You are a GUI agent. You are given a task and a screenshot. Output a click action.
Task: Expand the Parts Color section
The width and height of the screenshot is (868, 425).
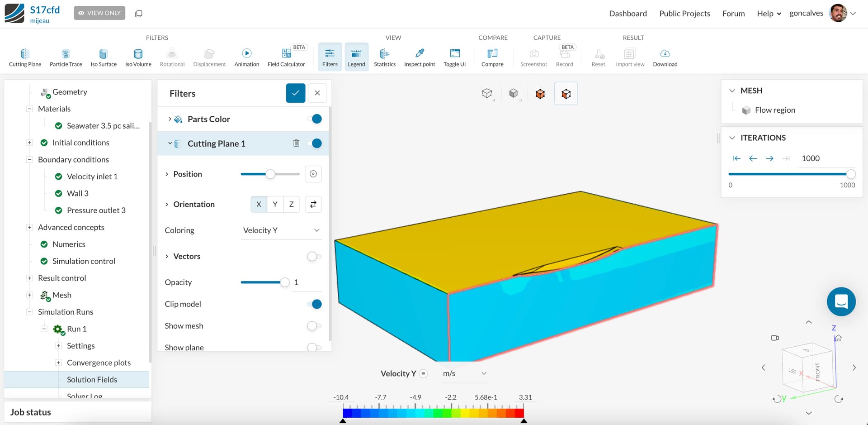pos(170,119)
